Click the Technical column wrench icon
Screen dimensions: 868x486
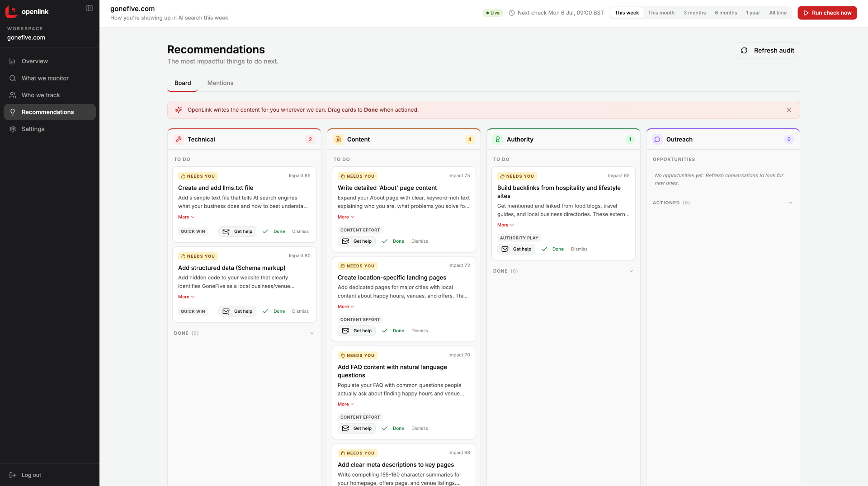(179, 139)
